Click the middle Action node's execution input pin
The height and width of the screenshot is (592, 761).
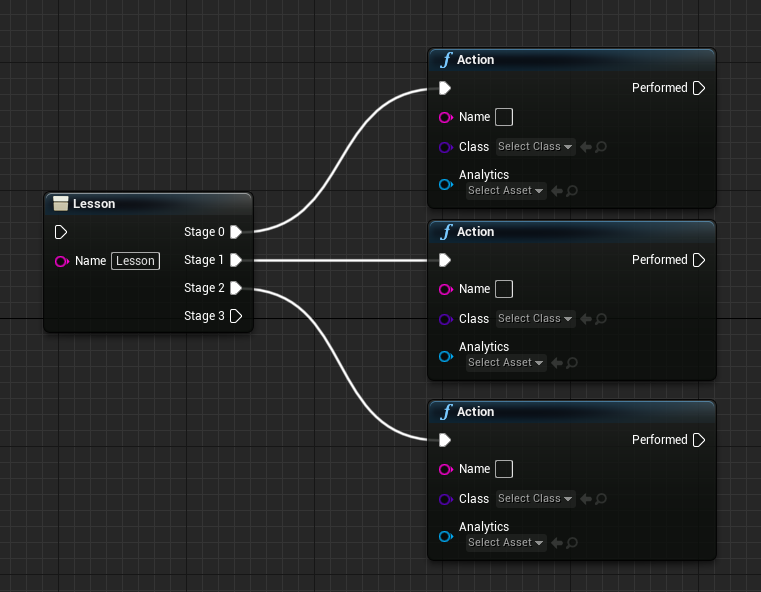445,260
